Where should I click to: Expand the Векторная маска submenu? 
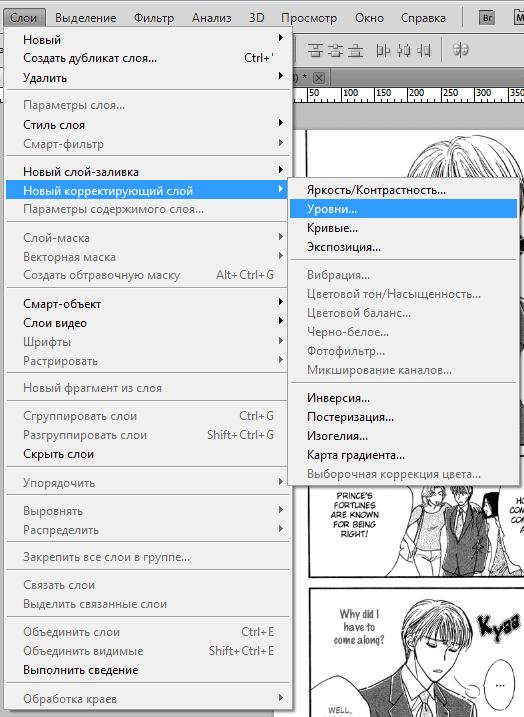click(148, 257)
